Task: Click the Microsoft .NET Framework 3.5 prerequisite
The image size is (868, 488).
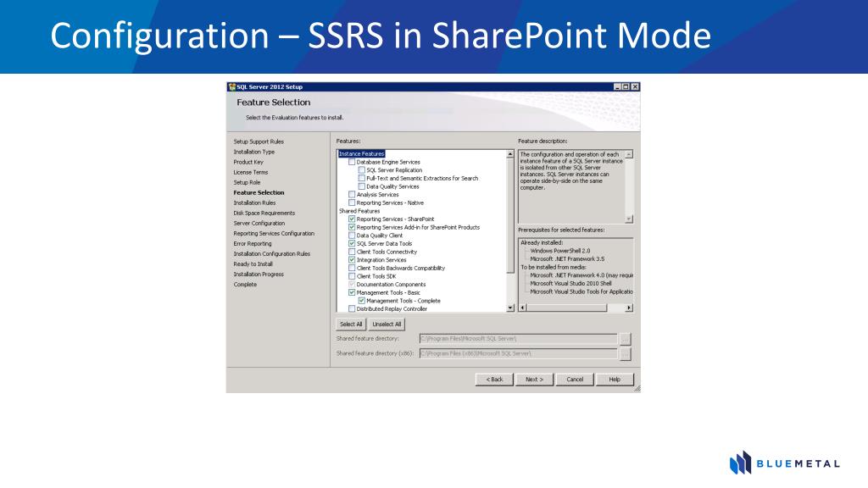Action: [x=567, y=259]
